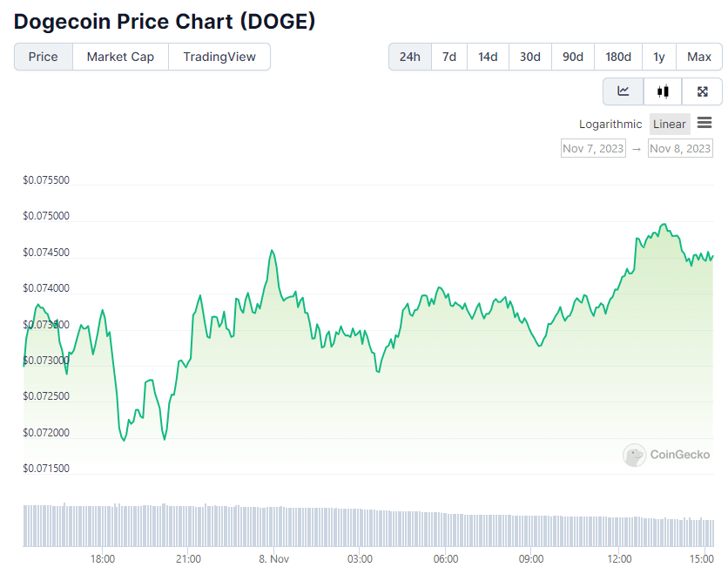Open the Nov 8, 2023 end date picker
This screenshot has height=574, width=728.
[680, 149]
